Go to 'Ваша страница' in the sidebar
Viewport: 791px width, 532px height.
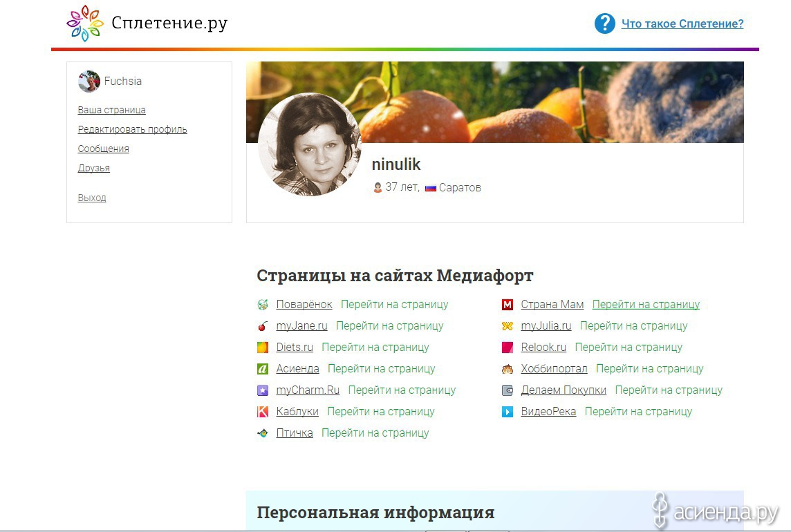[x=111, y=110]
